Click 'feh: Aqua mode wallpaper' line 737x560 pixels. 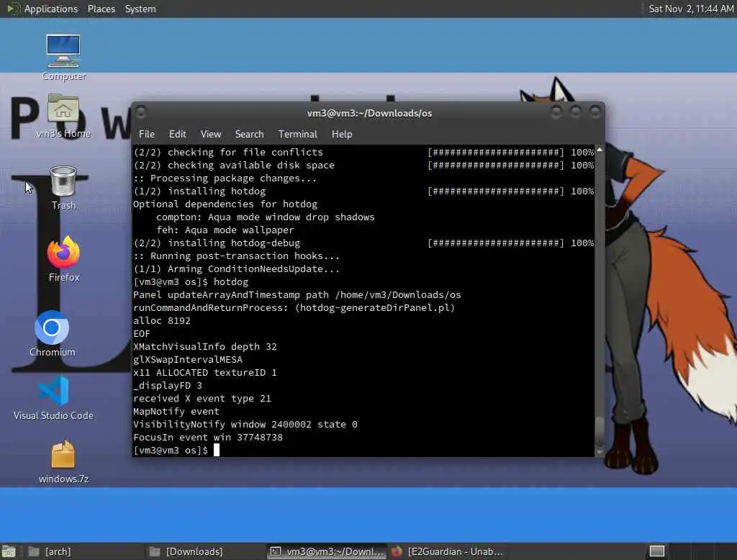[x=225, y=230]
